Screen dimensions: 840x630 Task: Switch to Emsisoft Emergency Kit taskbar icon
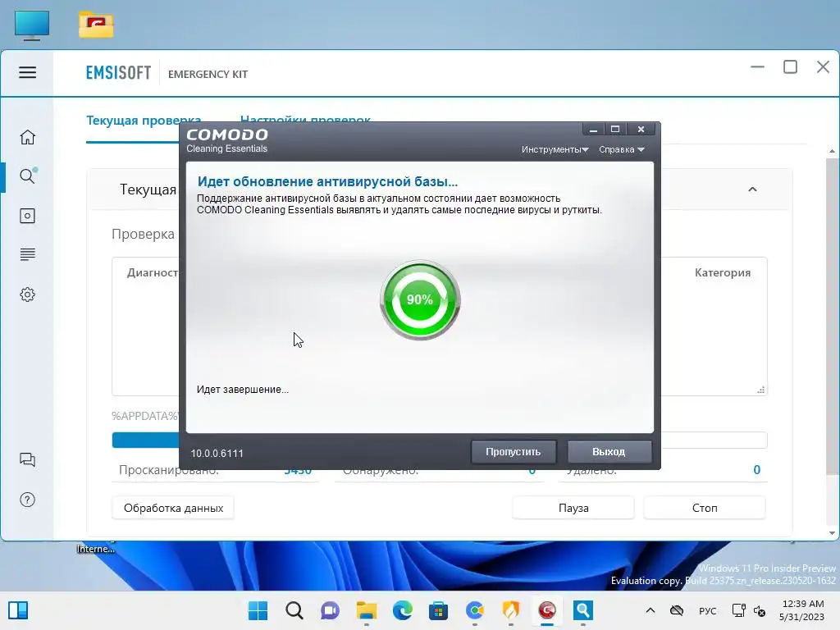(583, 610)
